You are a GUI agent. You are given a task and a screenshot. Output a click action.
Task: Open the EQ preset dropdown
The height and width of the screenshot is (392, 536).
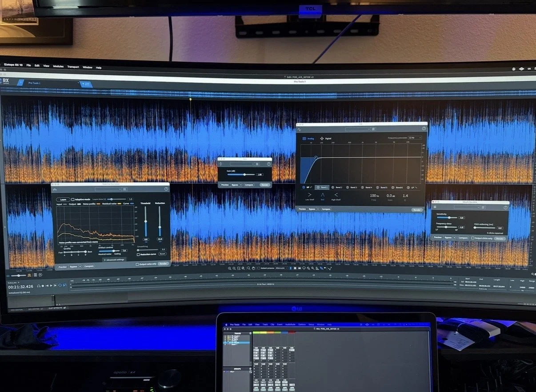click(358, 129)
